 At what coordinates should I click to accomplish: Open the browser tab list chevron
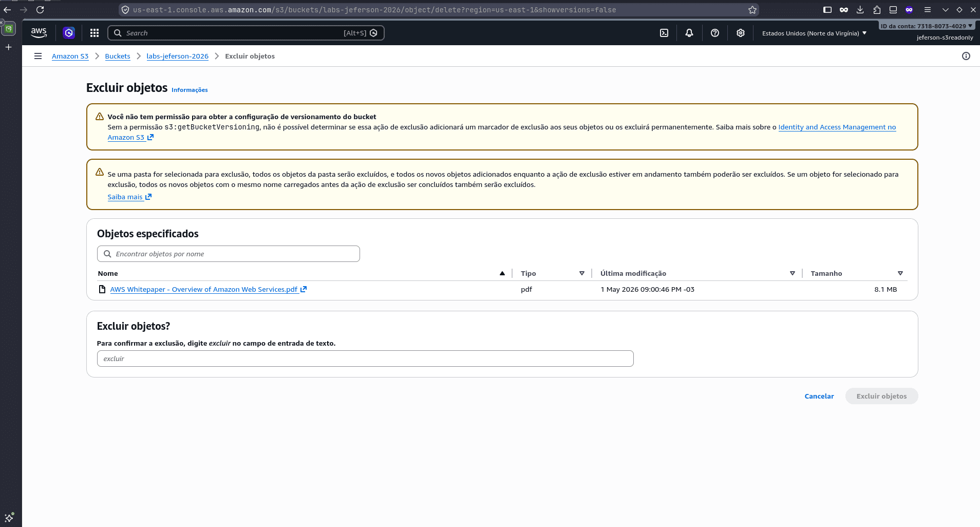[945, 10]
